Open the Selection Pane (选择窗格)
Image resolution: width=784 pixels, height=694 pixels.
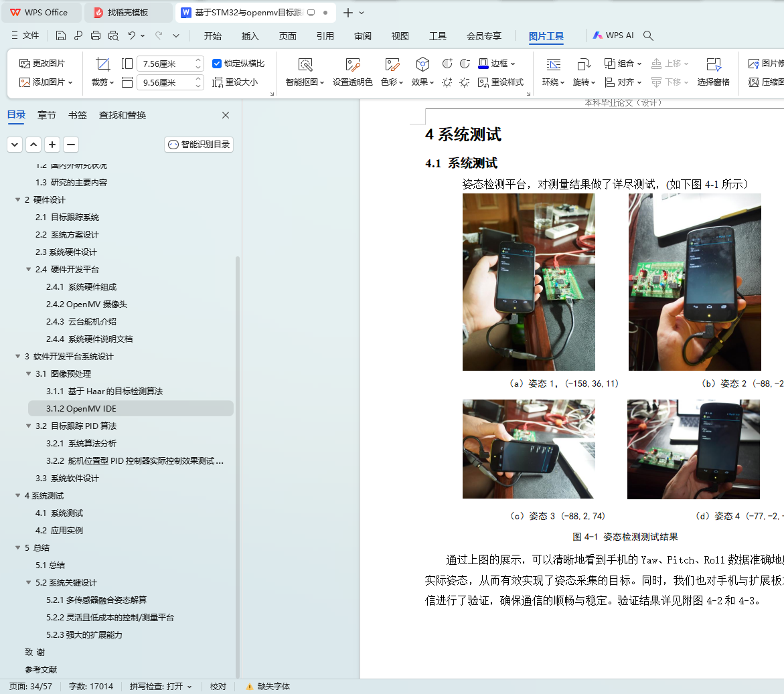click(714, 72)
